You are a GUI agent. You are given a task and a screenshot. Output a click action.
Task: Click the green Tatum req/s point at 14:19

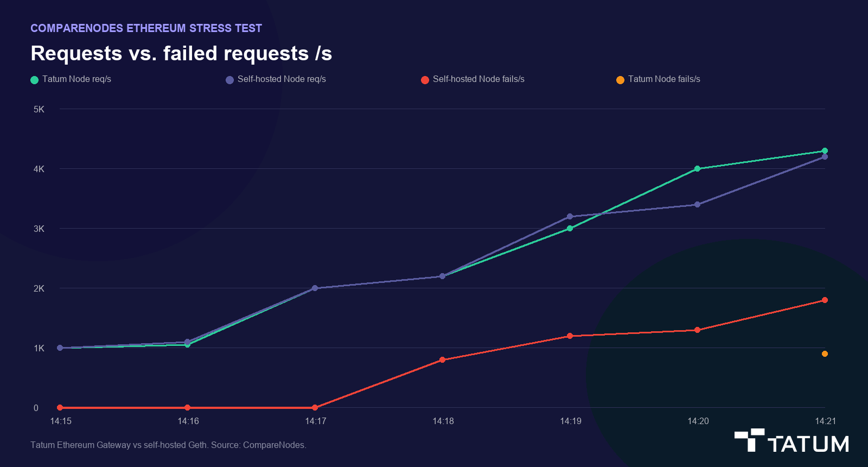point(570,229)
